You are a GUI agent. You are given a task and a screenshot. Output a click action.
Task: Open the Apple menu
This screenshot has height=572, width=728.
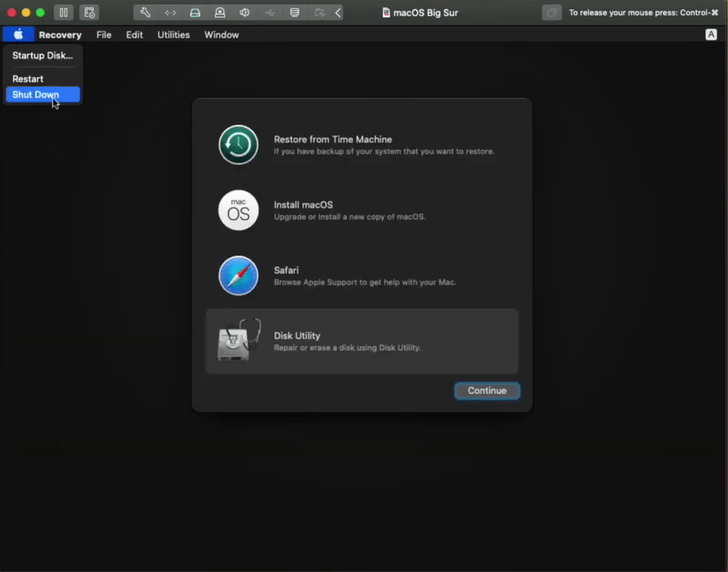[18, 34]
